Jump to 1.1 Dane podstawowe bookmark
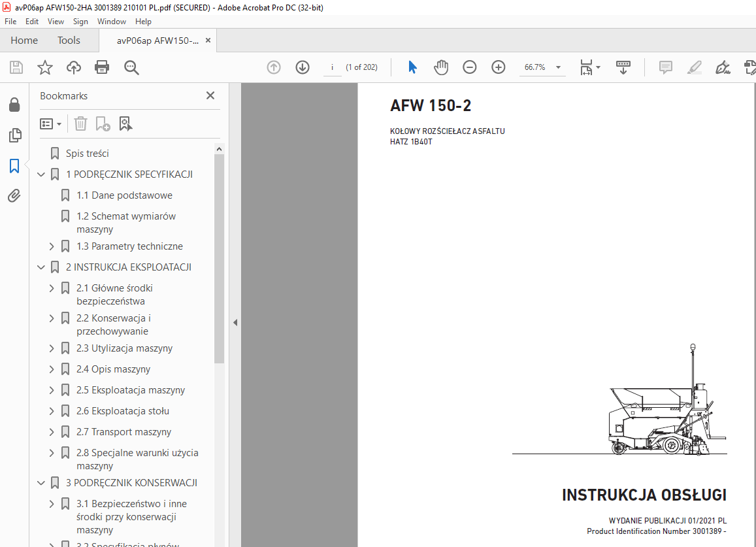 [x=124, y=195]
